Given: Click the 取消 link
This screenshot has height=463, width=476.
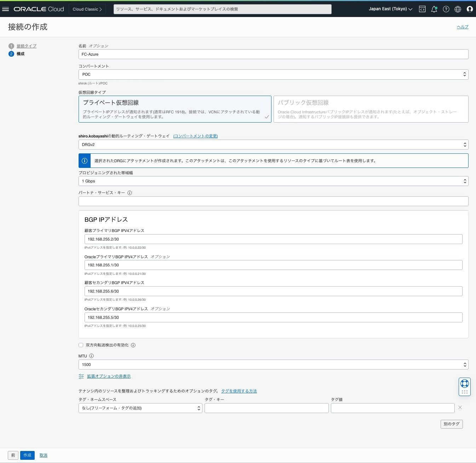Looking at the screenshot, I should coord(43,455).
